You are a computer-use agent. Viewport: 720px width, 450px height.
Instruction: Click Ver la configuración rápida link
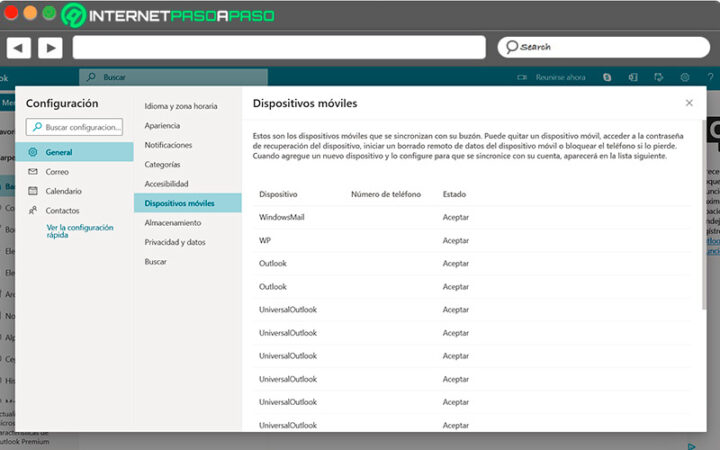click(80, 231)
